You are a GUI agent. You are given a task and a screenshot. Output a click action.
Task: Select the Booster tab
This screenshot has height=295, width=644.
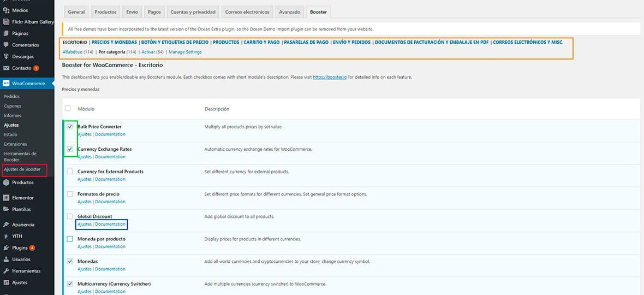pyautogui.click(x=318, y=12)
